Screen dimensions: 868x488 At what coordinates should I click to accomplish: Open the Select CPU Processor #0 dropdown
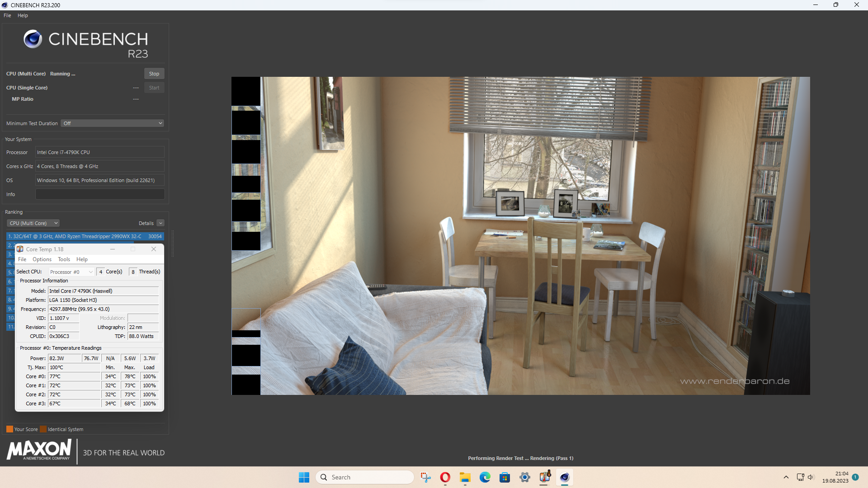(x=71, y=272)
